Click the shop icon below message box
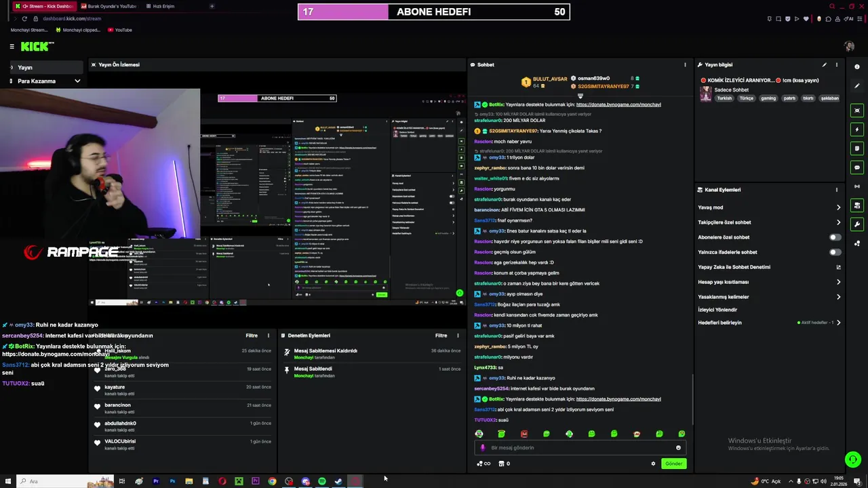 click(504, 464)
